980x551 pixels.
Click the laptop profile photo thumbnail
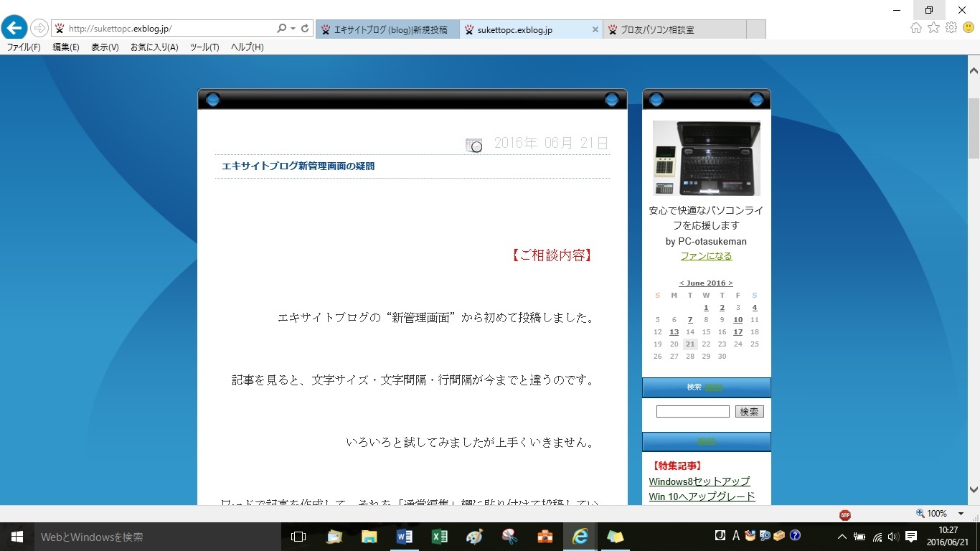coord(706,159)
